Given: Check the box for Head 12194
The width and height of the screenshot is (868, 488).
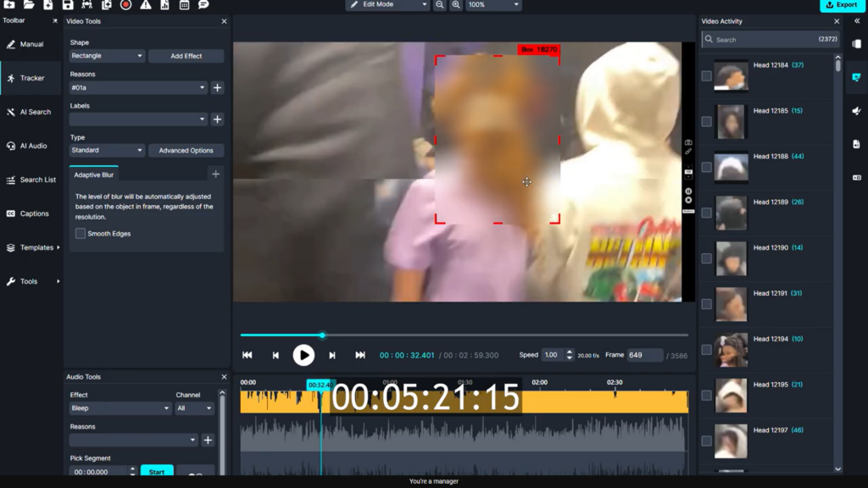Looking at the screenshot, I should point(706,350).
